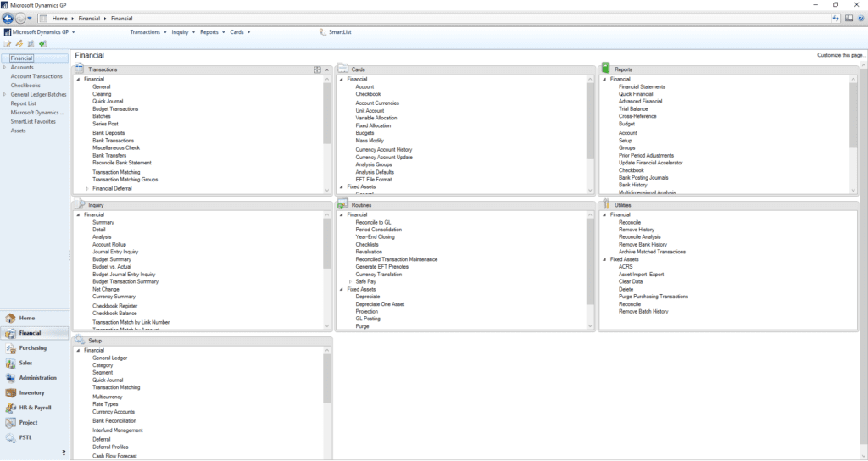868x461 pixels.
Task: Click the refresh icon in the address bar
Action: click(836, 19)
